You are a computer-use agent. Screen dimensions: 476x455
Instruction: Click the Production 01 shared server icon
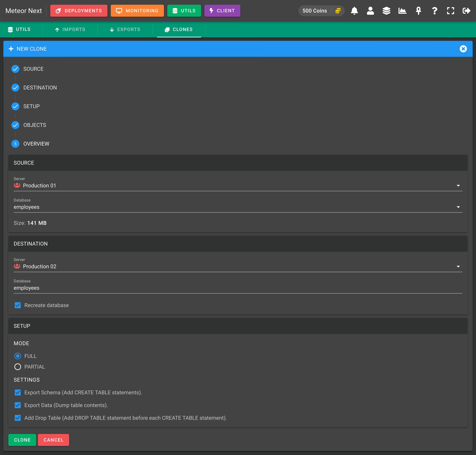click(x=17, y=185)
